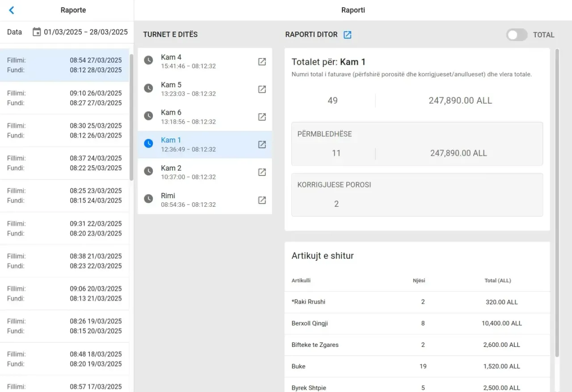Go back using the blue arrow

[x=12, y=10]
